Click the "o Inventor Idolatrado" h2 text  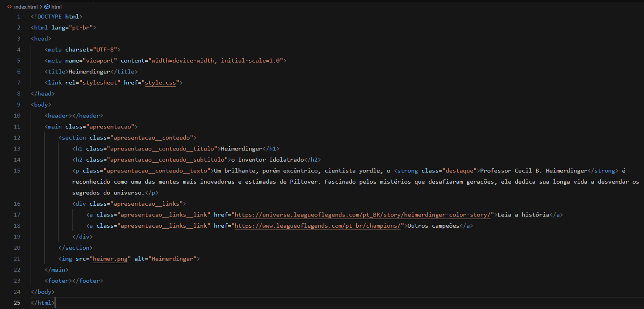268,160
